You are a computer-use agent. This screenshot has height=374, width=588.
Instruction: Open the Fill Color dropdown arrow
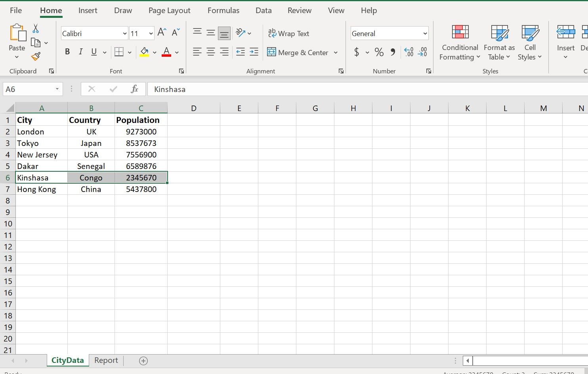tap(155, 52)
